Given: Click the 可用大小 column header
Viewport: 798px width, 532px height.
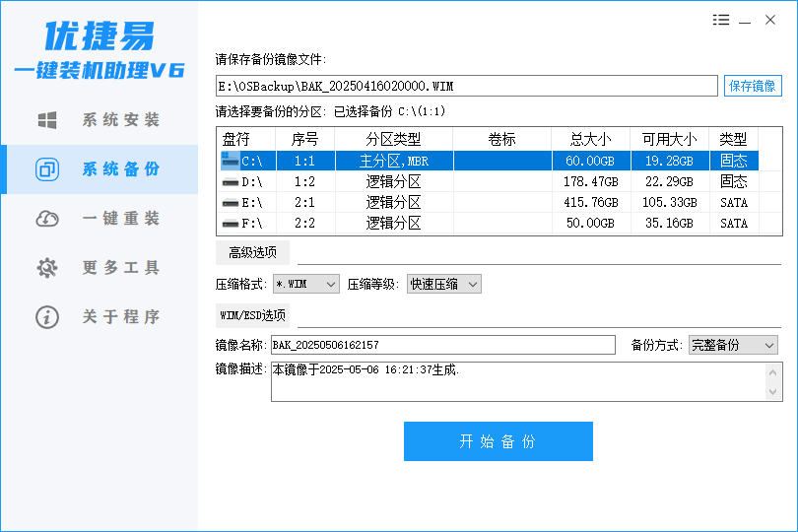Looking at the screenshot, I should pyautogui.click(x=669, y=139).
